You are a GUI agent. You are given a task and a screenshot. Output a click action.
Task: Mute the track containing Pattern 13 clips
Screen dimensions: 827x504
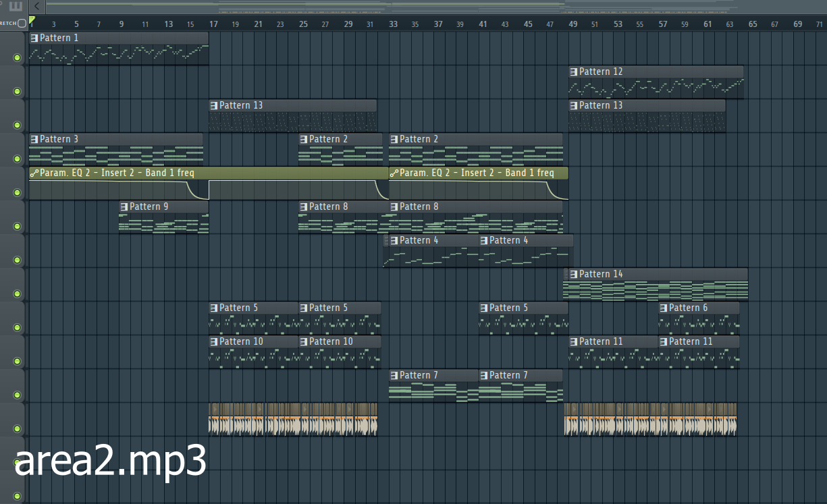(x=17, y=125)
